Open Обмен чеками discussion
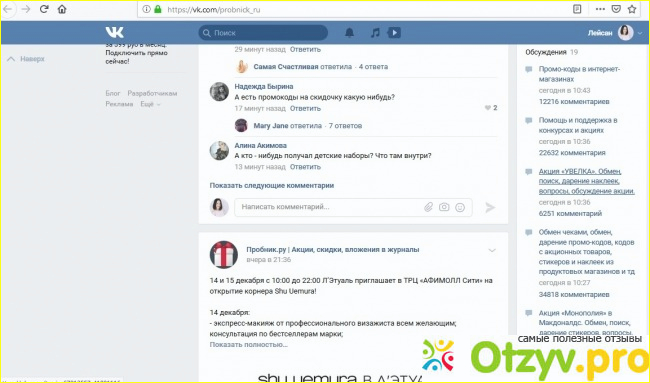The width and height of the screenshot is (650, 383). [587, 252]
